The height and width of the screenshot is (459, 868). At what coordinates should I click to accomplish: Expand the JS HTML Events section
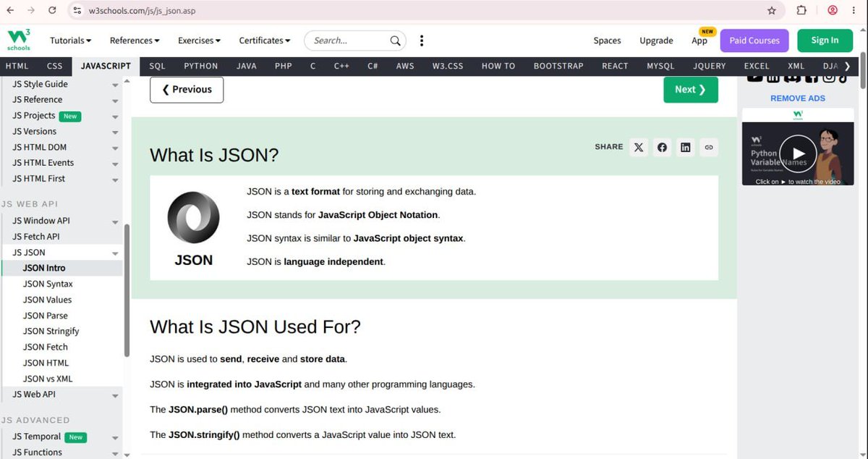click(x=115, y=164)
